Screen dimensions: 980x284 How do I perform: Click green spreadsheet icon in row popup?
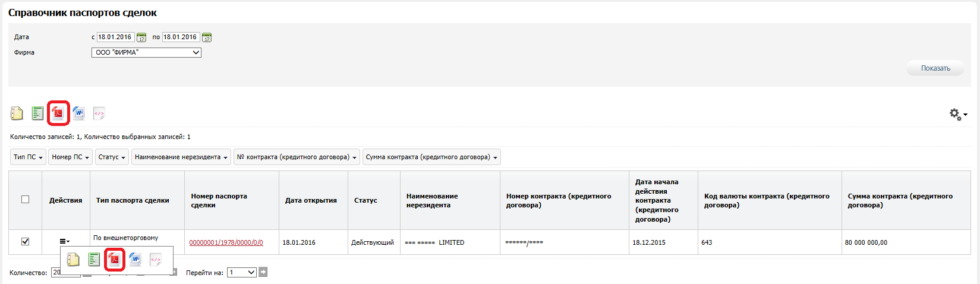pyautogui.click(x=94, y=260)
